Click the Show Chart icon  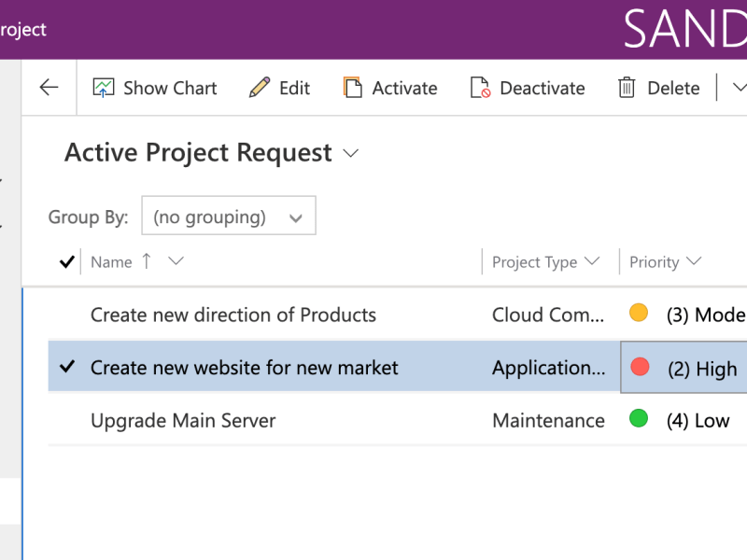tap(103, 88)
